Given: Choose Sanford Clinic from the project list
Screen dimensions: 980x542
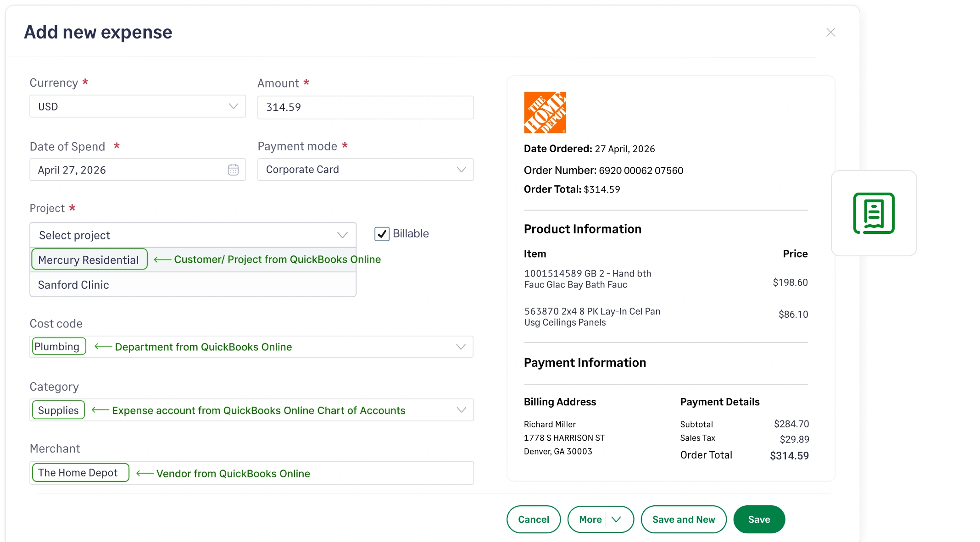Looking at the screenshot, I should point(193,285).
